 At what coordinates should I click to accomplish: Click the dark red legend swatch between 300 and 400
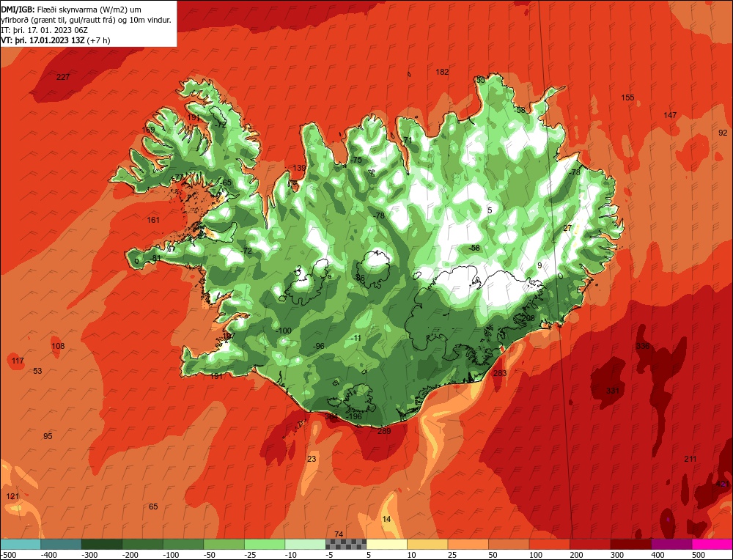(631, 544)
